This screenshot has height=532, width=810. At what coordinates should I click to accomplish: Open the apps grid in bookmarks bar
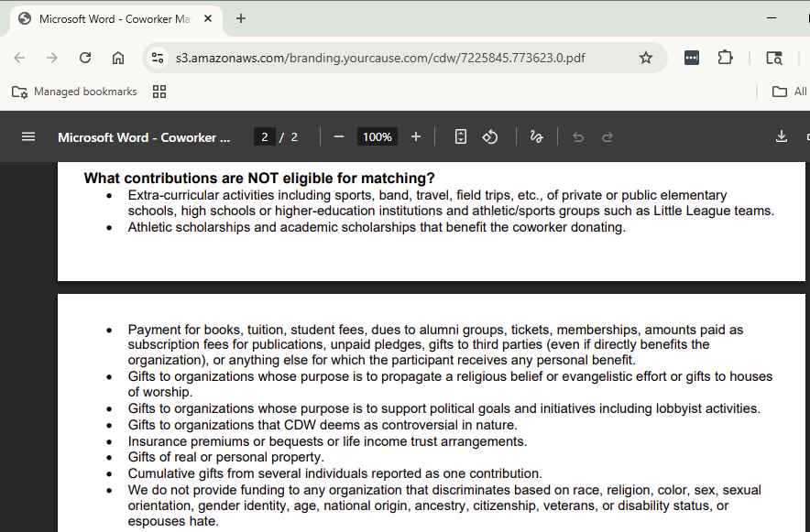coord(159,92)
